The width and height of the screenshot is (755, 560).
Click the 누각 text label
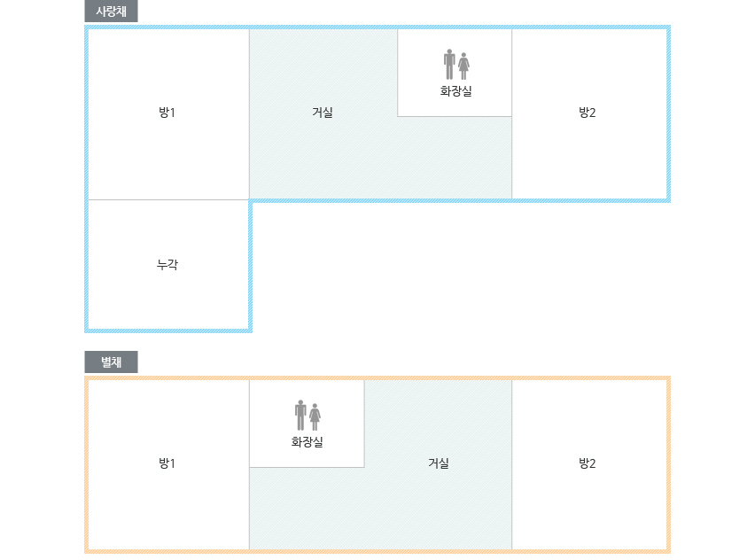[167, 264]
